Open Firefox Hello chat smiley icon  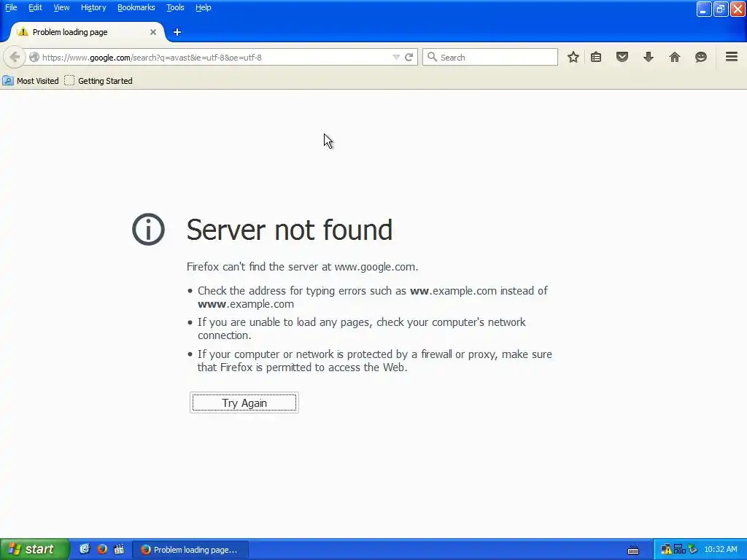pyautogui.click(x=701, y=57)
